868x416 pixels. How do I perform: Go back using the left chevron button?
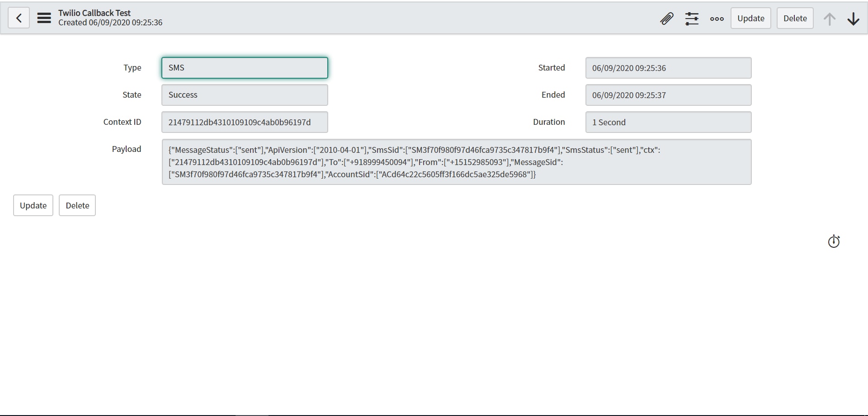(19, 18)
